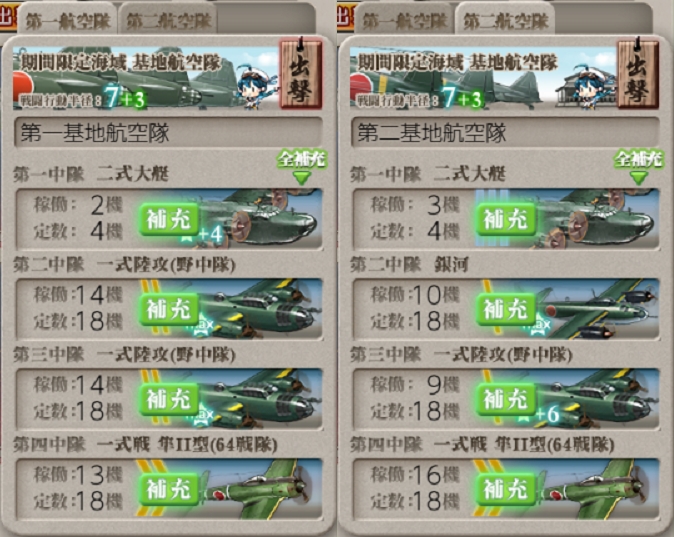The width and height of the screenshot is (674, 537).
Task: Click the 補充 button for the left panel's fourth squadron
Action: (x=169, y=489)
